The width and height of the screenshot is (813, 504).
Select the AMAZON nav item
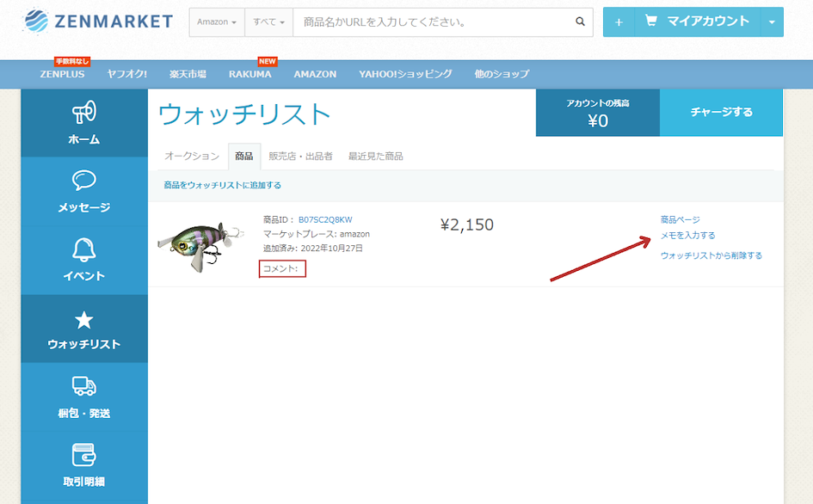[315, 74]
